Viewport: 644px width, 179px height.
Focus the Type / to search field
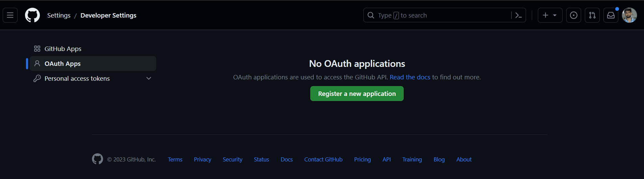pyautogui.click(x=445, y=15)
